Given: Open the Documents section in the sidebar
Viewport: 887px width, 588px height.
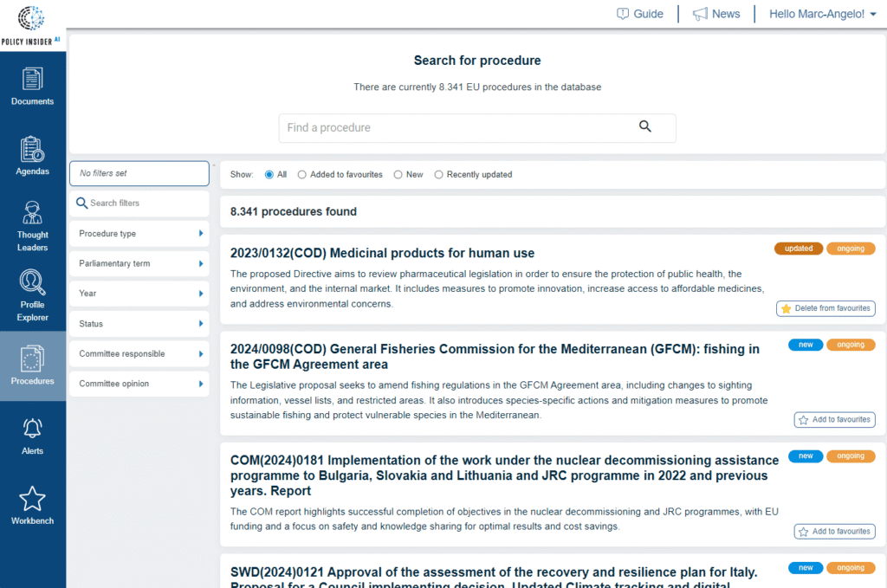Looking at the screenshot, I should (32, 87).
